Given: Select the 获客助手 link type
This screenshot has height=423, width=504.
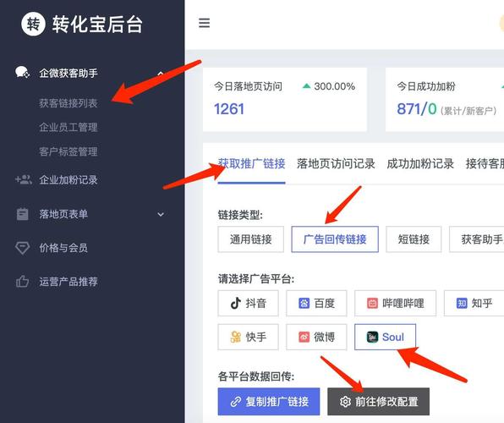Looking at the screenshot, I should click(477, 239).
